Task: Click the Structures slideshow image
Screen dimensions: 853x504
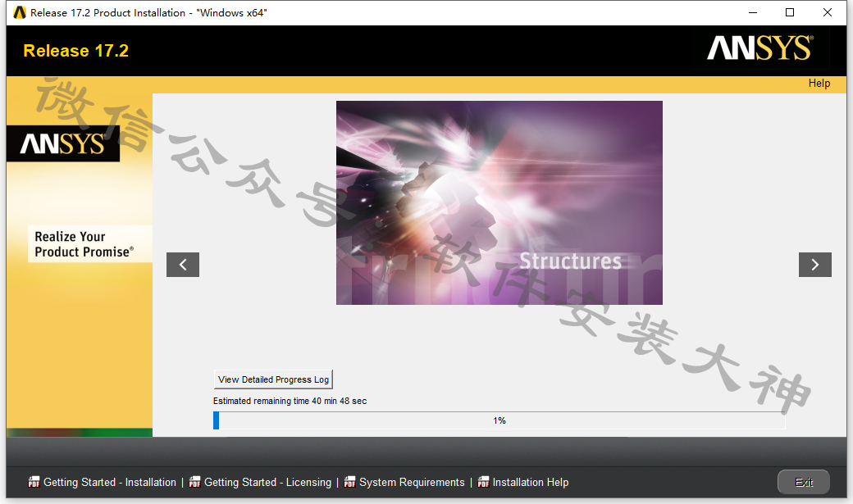Action: (x=499, y=202)
